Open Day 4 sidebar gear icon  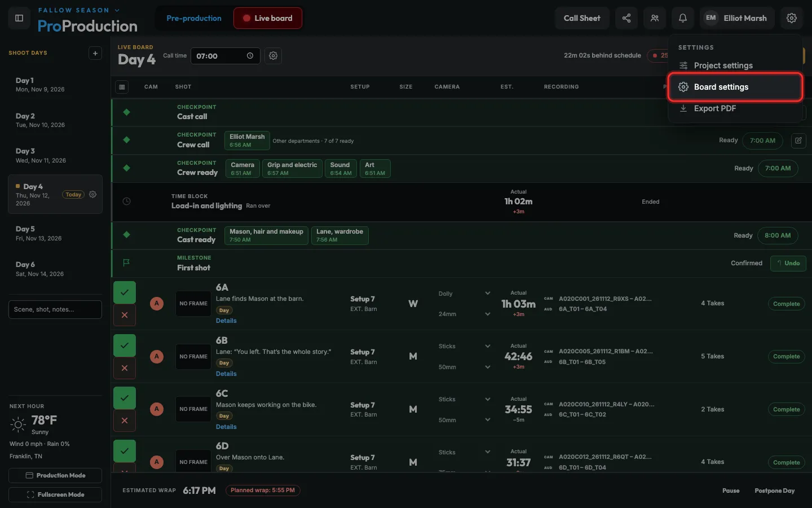pyautogui.click(x=93, y=194)
